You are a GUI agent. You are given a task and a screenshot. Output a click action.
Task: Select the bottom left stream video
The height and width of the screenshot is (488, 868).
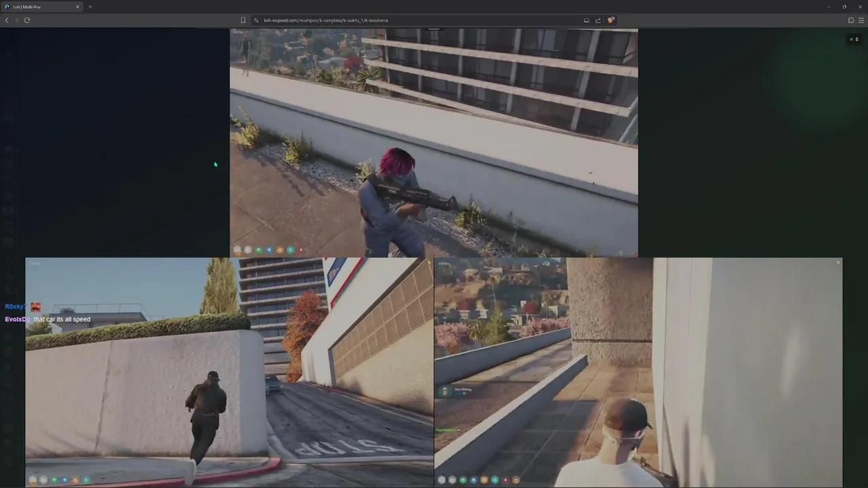229,372
